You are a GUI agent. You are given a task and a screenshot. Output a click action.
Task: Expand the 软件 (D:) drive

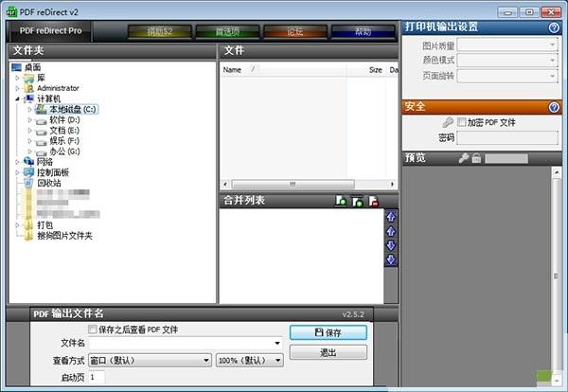click(x=29, y=119)
